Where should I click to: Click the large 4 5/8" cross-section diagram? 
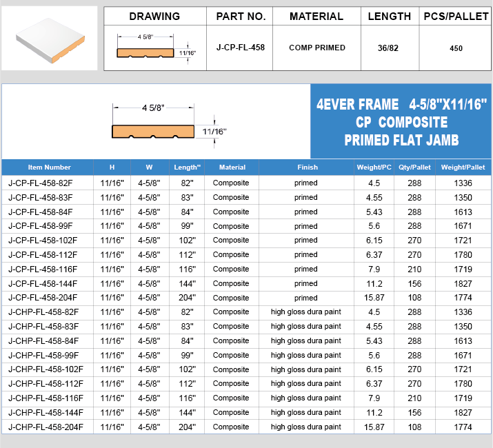(x=169, y=124)
